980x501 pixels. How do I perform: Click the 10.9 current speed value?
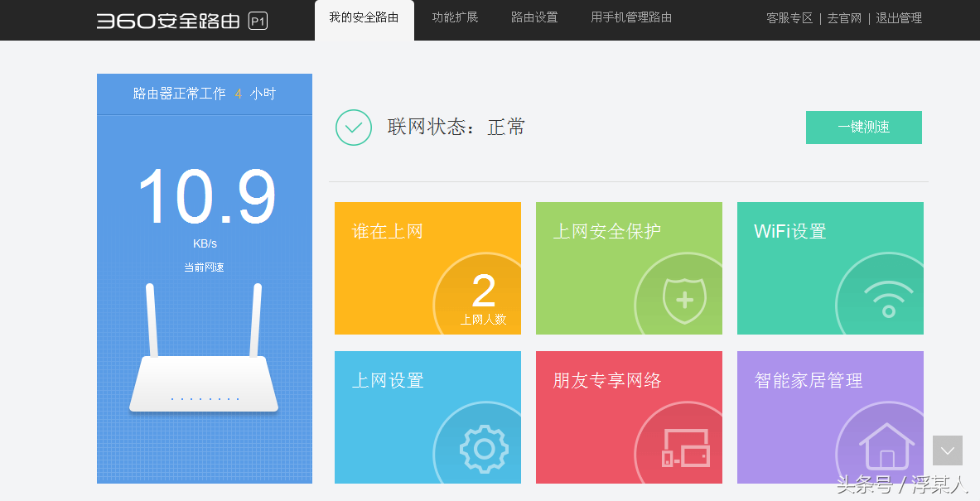(x=207, y=196)
